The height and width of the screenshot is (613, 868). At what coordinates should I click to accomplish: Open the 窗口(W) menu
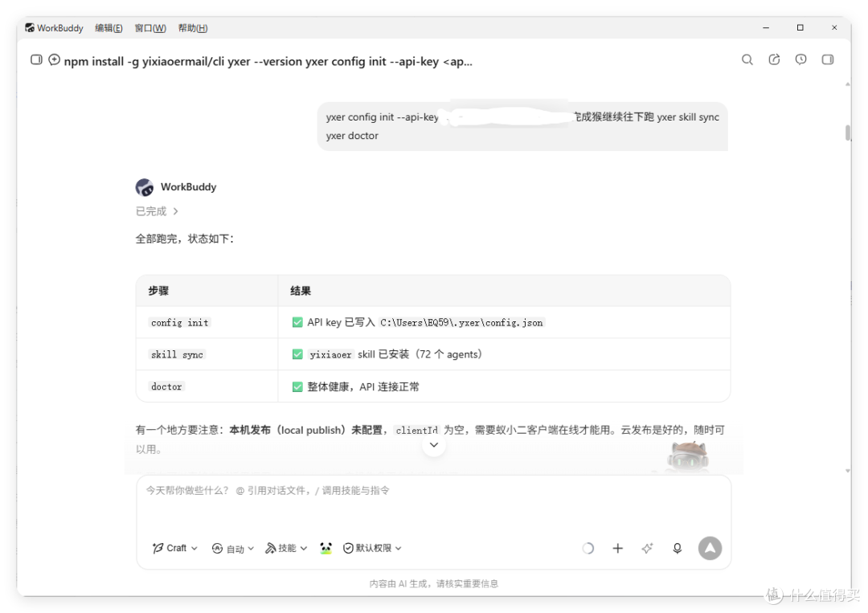(x=150, y=27)
